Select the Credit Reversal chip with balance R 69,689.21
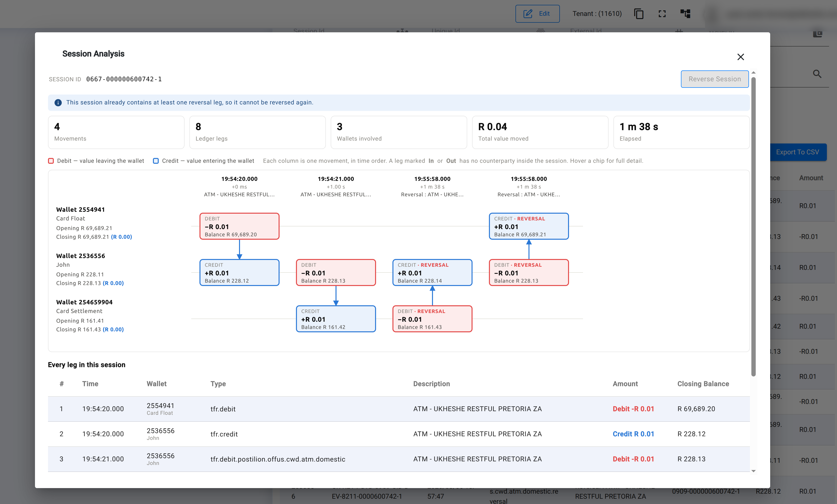837x504 pixels. [529, 226]
